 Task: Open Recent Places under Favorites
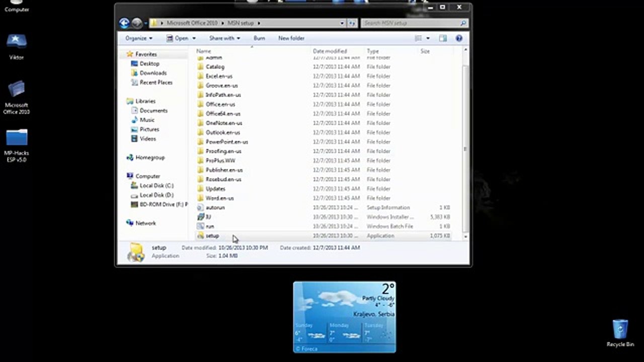156,82
